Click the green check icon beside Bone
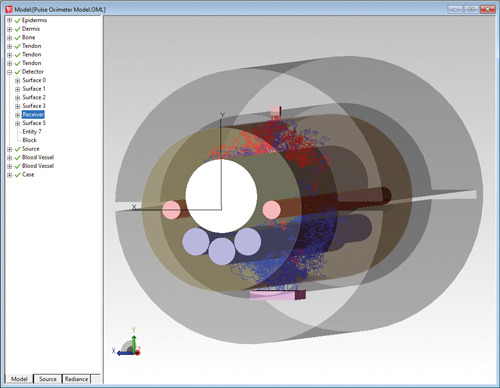 coord(18,38)
